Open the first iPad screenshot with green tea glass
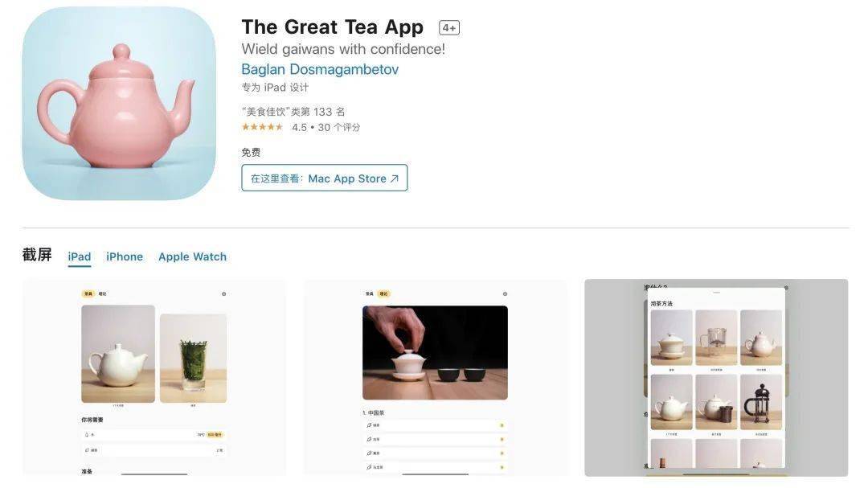 coord(154,378)
